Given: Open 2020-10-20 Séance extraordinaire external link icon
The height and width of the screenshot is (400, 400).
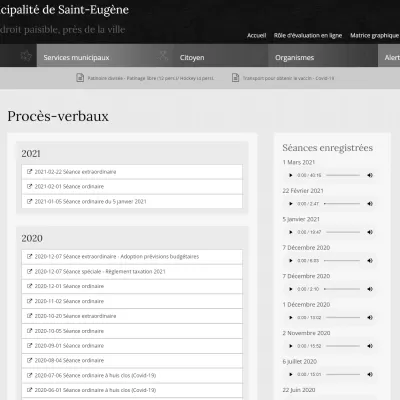Looking at the screenshot, I should click(29, 316).
